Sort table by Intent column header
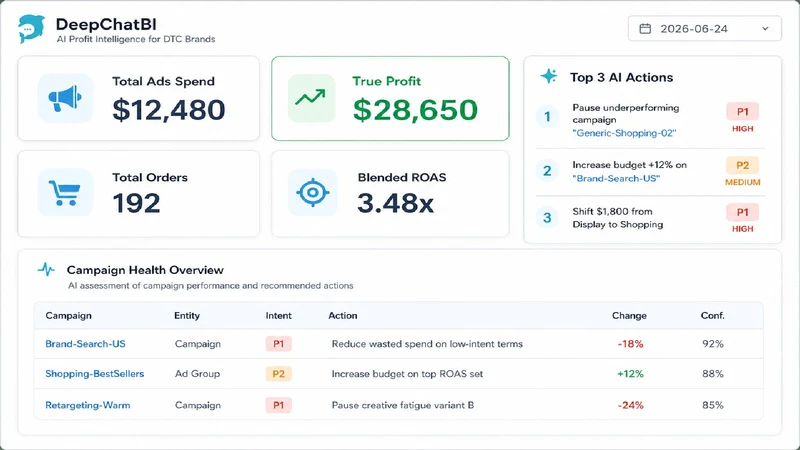 coord(279,315)
